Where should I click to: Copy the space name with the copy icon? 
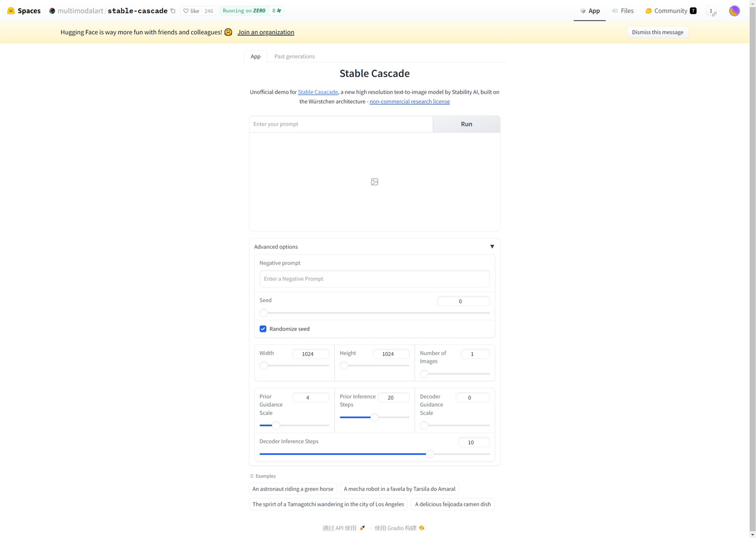pyautogui.click(x=173, y=11)
